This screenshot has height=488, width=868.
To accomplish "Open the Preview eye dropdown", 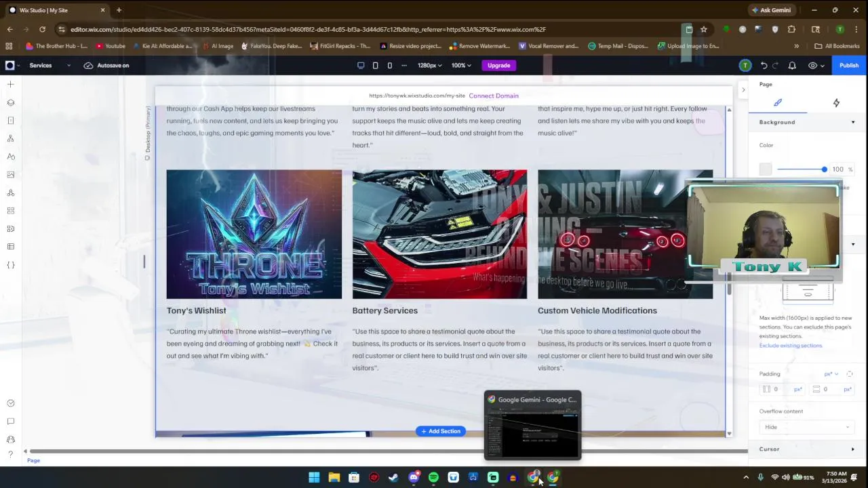I will (x=816, y=66).
